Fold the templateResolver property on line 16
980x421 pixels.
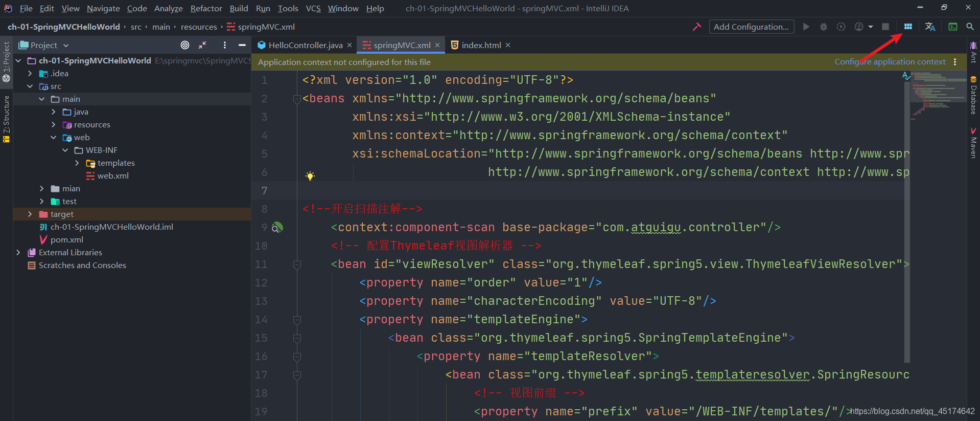coord(297,357)
